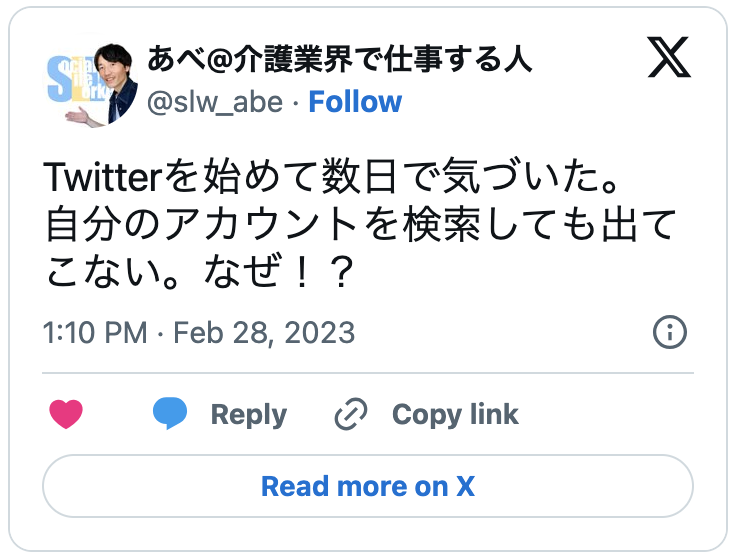Select the Copy link text
This screenshot has width=736, height=560.
455,414
